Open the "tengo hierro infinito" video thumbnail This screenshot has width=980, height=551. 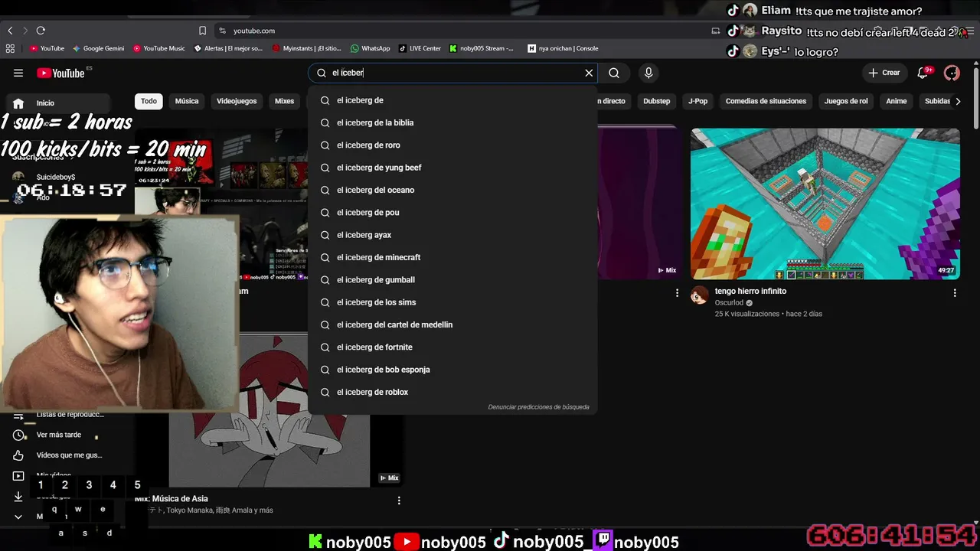coord(825,204)
